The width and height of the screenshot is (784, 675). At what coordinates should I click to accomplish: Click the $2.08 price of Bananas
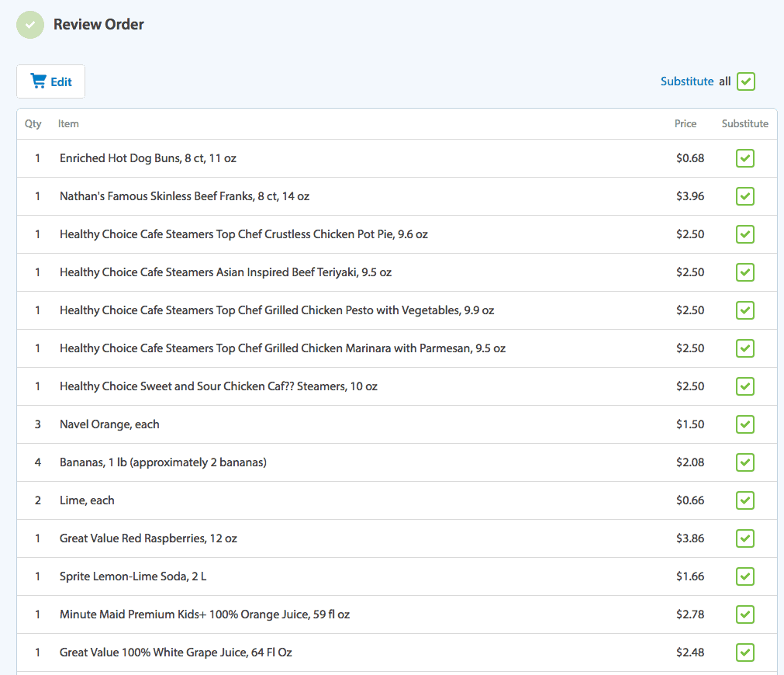690,462
